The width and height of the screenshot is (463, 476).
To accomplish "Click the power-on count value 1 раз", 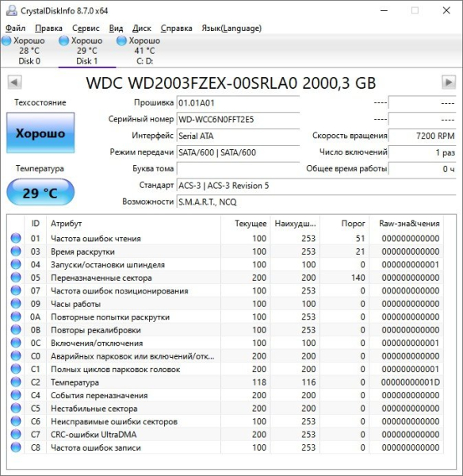I will (x=422, y=152).
